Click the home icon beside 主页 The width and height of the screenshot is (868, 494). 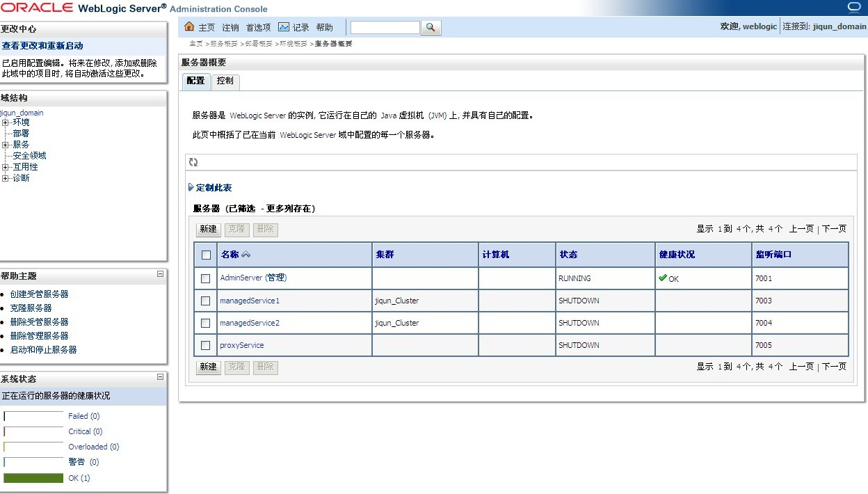click(189, 27)
